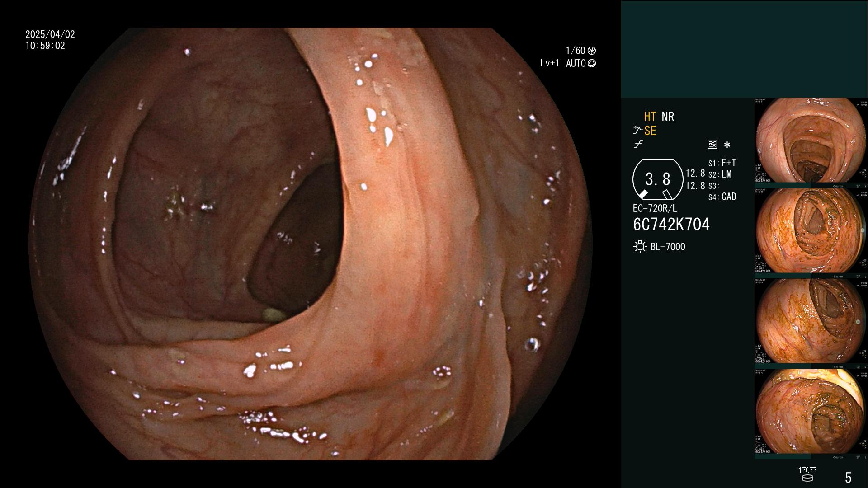Click the HT structure enhancement indicator
The height and width of the screenshot is (488, 868).
click(650, 117)
